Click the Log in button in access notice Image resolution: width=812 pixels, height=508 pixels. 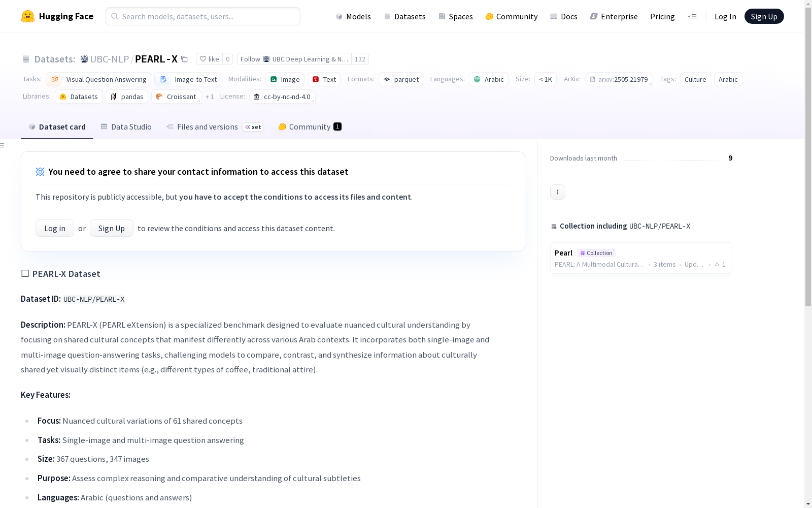(x=55, y=228)
